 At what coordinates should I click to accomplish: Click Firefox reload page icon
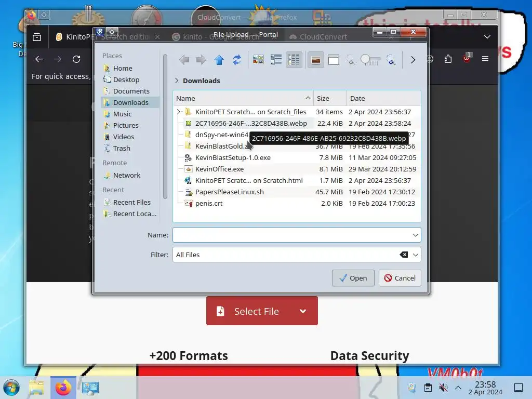76,59
